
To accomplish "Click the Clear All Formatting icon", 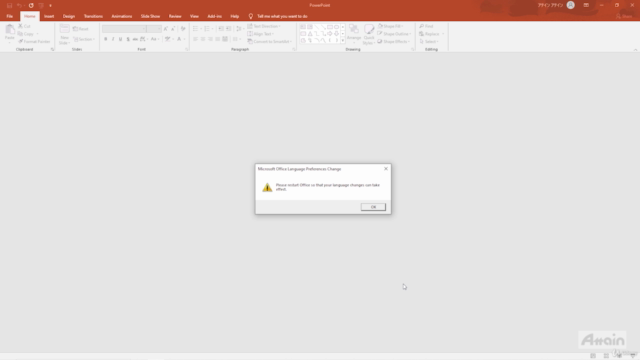I will pyautogui.click(x=183, y=29).
